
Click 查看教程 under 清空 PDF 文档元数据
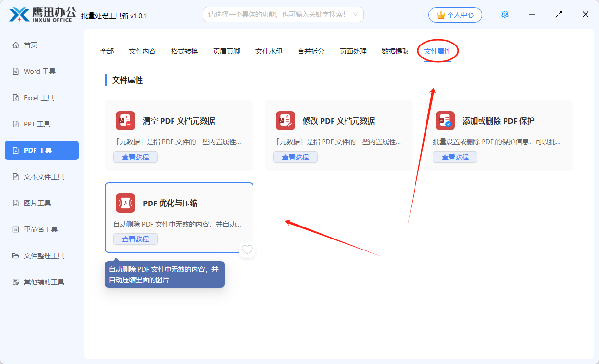(x=135, y=157)
